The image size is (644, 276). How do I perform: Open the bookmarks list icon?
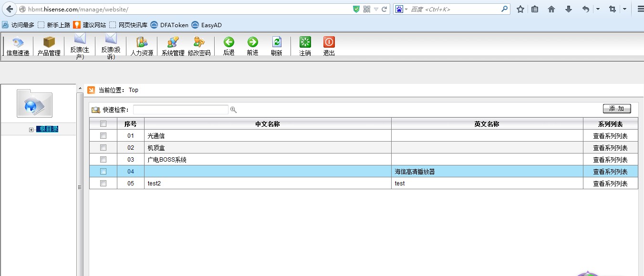click(x=535, y=9)
